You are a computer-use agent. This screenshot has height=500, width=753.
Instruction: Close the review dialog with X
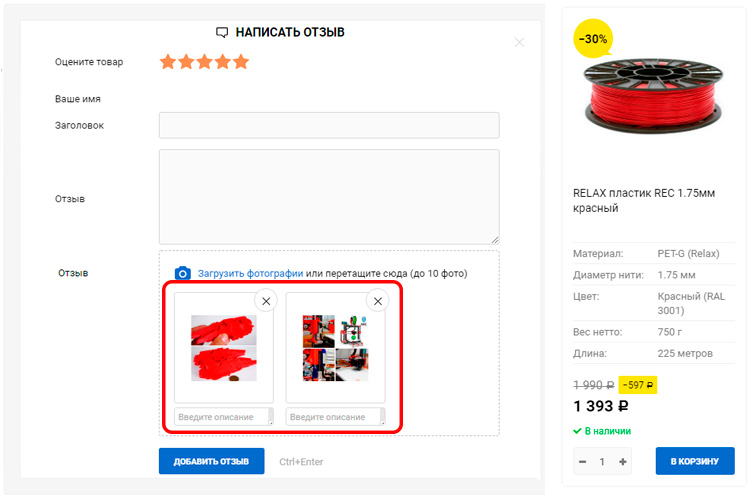519,42
